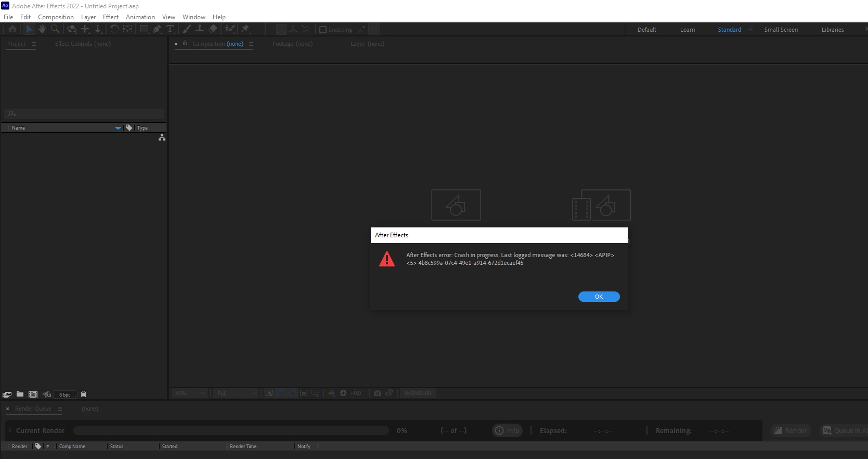Sort by the Name column dropdown arrow

click(118, 128)
